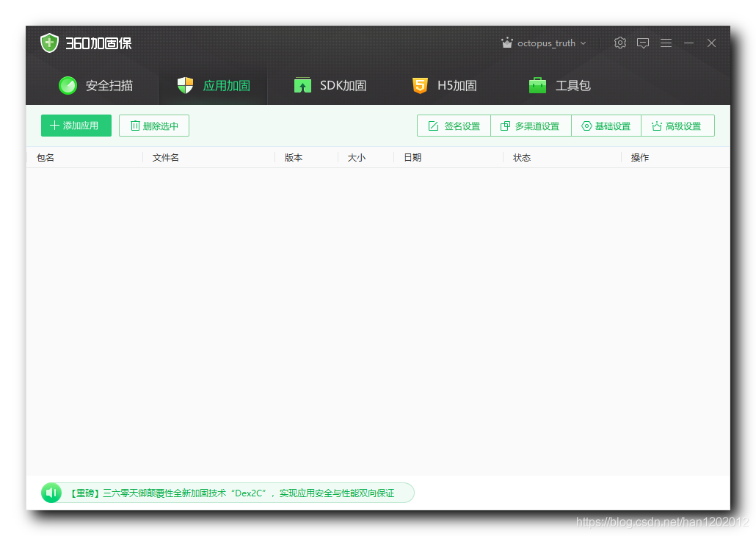Close the 360加固保 window

point(711,43)
